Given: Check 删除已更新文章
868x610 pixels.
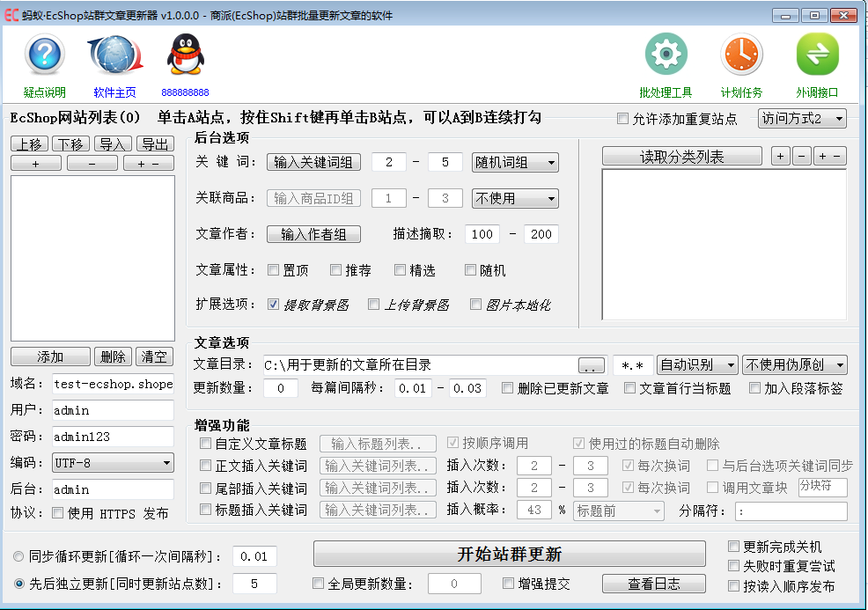Looking at the screenshot, I should click(507, 388).
